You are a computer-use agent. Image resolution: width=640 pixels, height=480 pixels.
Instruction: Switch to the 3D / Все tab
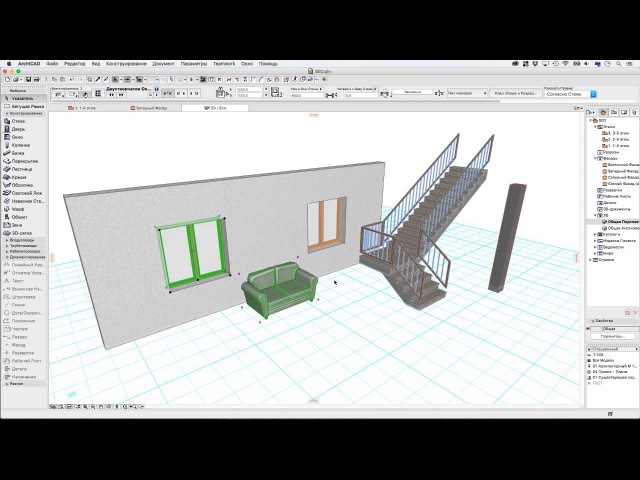[215, 108]
